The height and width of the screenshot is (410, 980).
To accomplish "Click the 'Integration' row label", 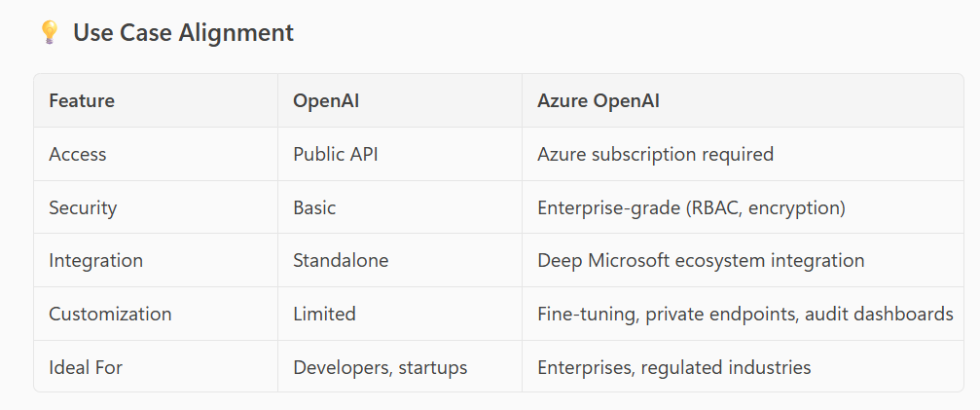I will (95, 261).
